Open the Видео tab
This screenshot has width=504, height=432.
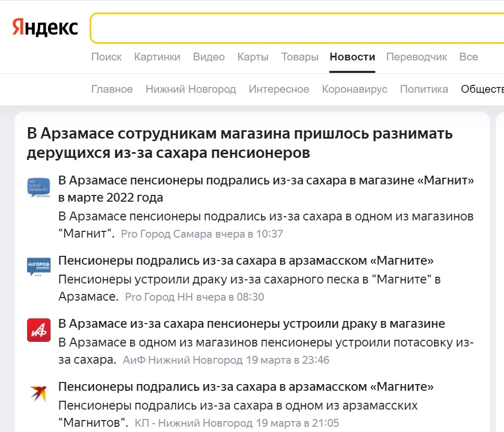click(x=209, y=57)
